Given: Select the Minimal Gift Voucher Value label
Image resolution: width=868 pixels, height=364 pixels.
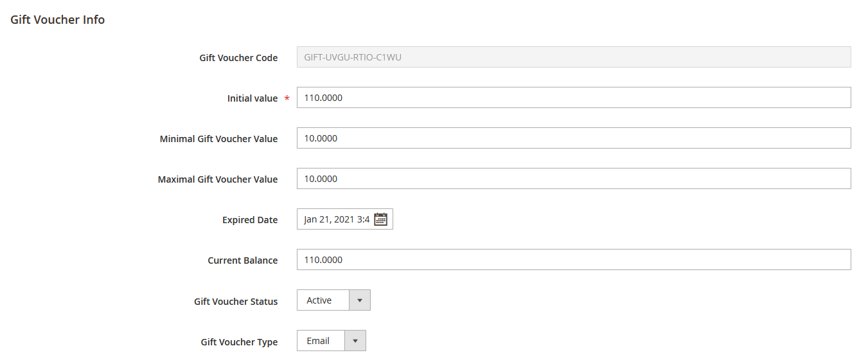Looking at the screenshot, I should click(x=218, y=139).
